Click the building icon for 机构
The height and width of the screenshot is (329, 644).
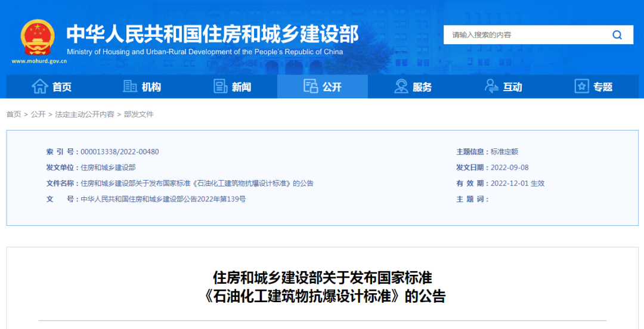click(x=130, y=86)
